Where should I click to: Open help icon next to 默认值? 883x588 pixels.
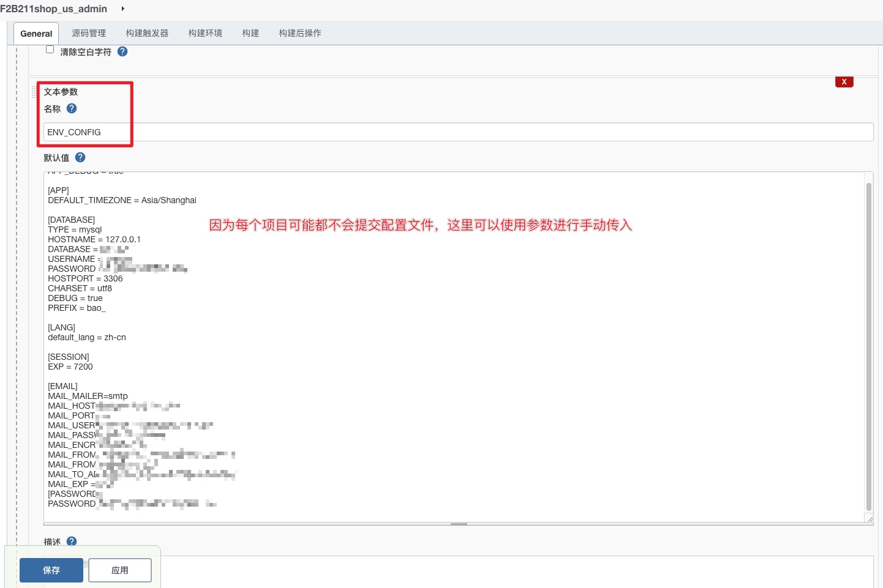[80, 157]
